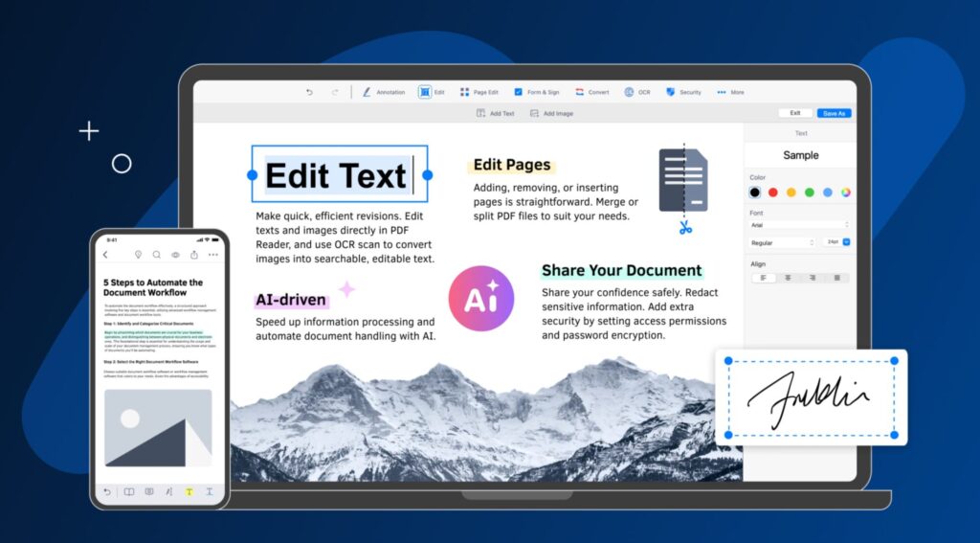Click the redo arrow in laptop toolbar

click(335, 92)
